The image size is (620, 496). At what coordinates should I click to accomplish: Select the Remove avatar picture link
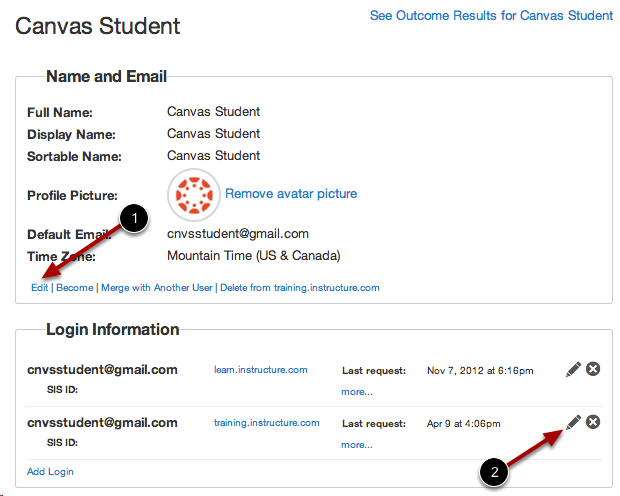click(291, 194)
